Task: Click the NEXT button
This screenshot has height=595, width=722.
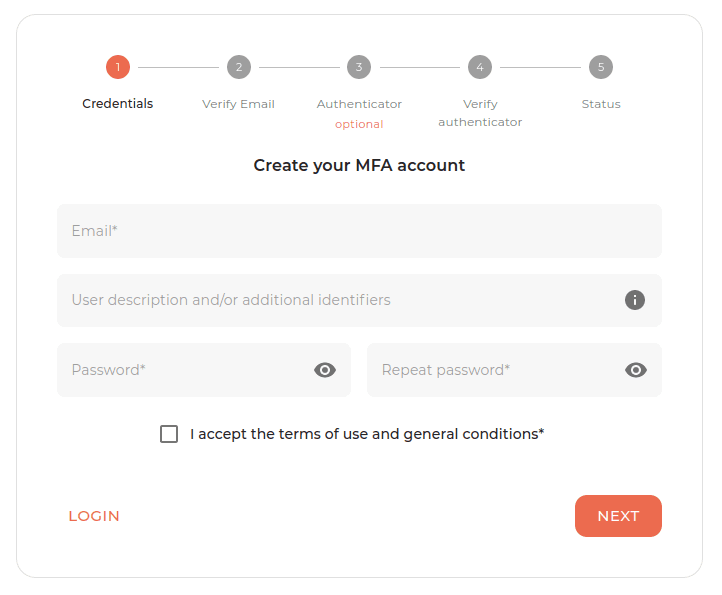Action: coord(618,516)
